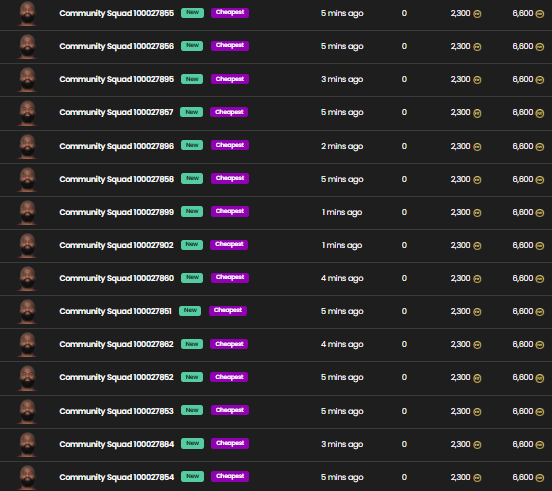Screen dimensions: 552x491
Task: Click coin icon beside 6,600 in Squad 100027852 row
Action: [540, 379]
